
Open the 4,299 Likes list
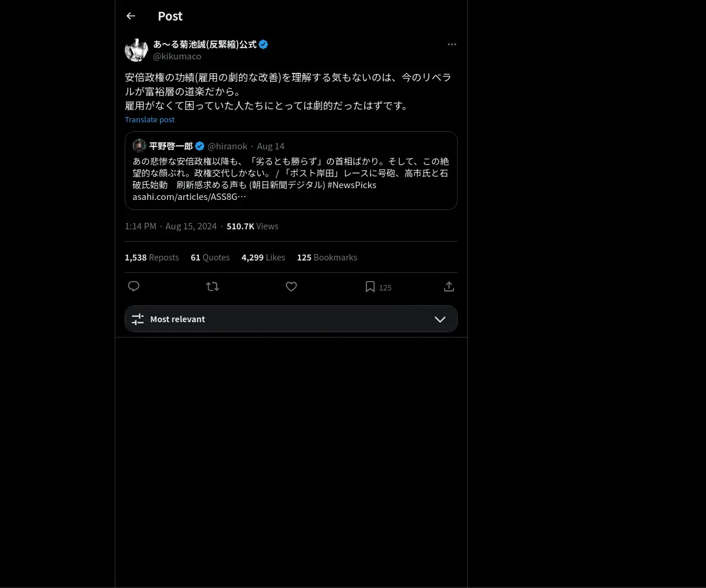pyautogui.click(x=263, y=258)
